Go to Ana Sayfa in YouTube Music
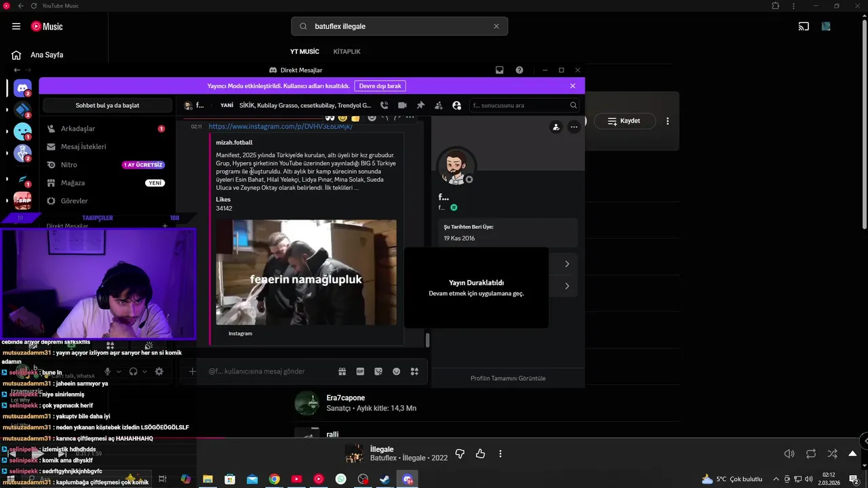 pyautogui.click(x=38, y=55)
